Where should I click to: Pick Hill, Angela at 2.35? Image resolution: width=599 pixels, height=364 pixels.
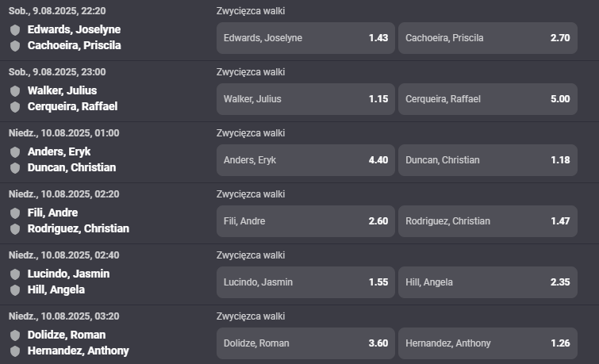pyautogui.click(x=488, y=282)
